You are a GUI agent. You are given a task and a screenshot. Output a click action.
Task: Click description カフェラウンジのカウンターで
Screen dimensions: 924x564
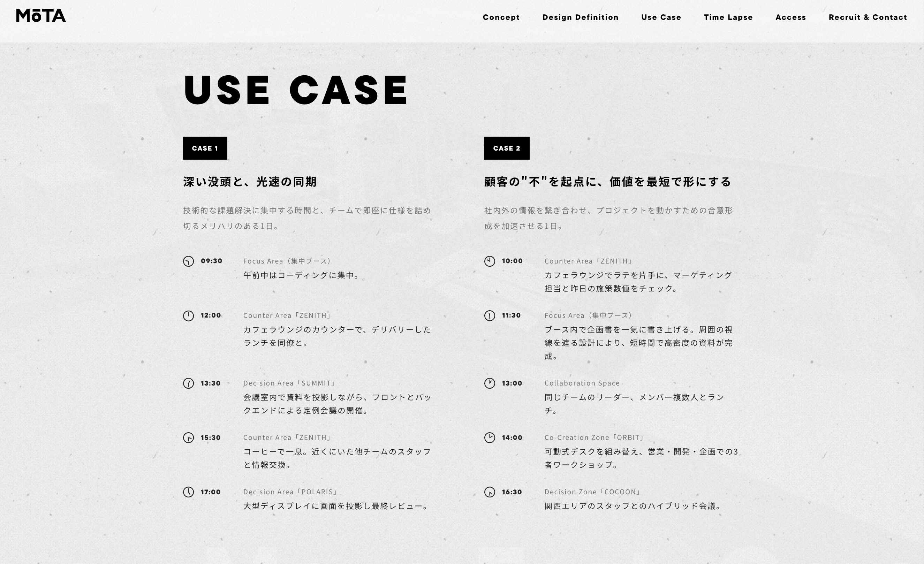(x=337, y=336)
